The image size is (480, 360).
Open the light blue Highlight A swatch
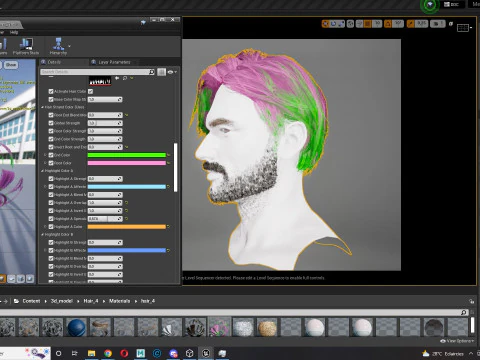click(127, 187)
